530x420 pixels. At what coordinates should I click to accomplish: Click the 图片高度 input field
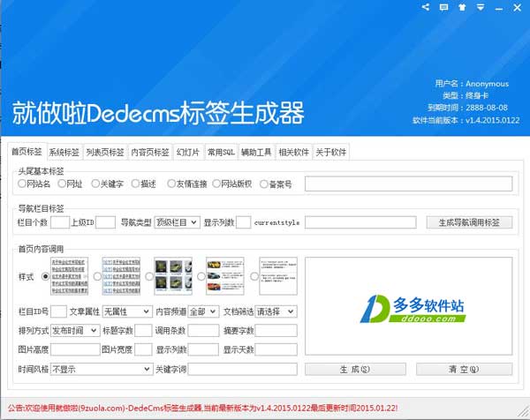(x=75, y=349)
